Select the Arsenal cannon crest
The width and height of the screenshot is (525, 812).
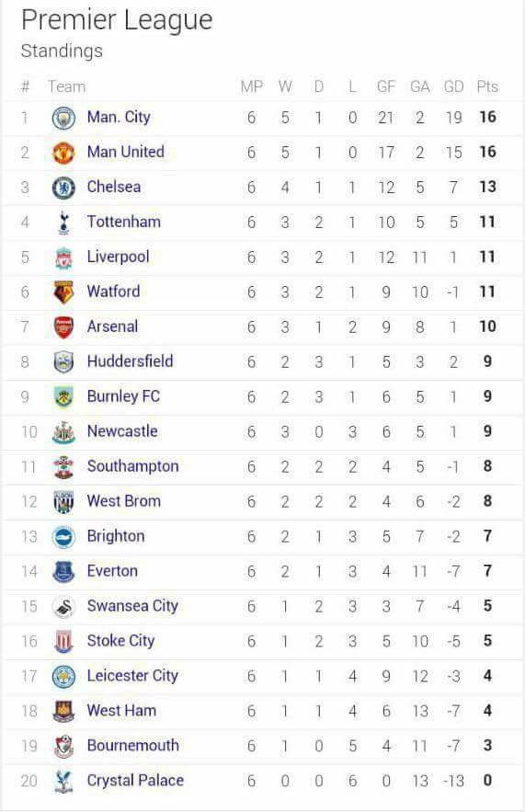pos(63,327)
